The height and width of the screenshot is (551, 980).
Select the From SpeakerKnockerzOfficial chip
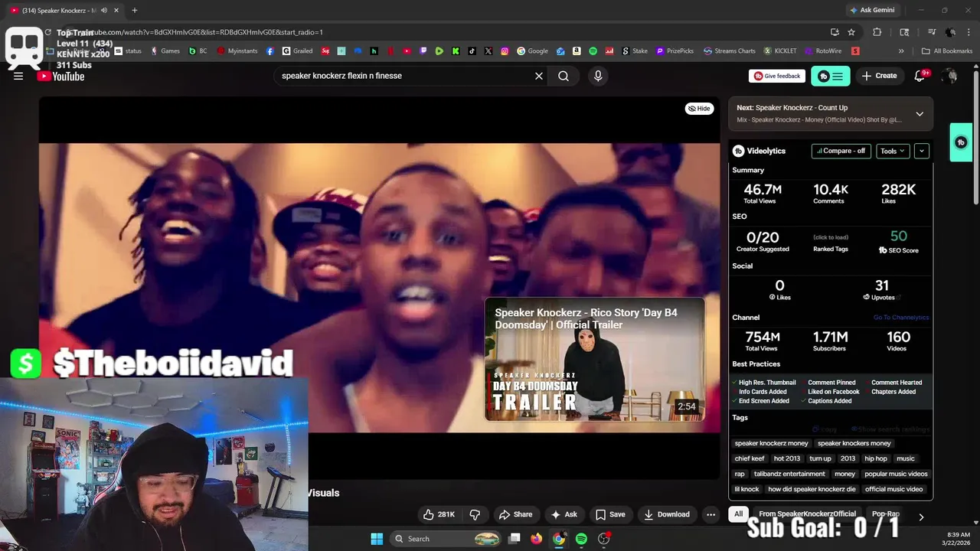tap(807, 514)
